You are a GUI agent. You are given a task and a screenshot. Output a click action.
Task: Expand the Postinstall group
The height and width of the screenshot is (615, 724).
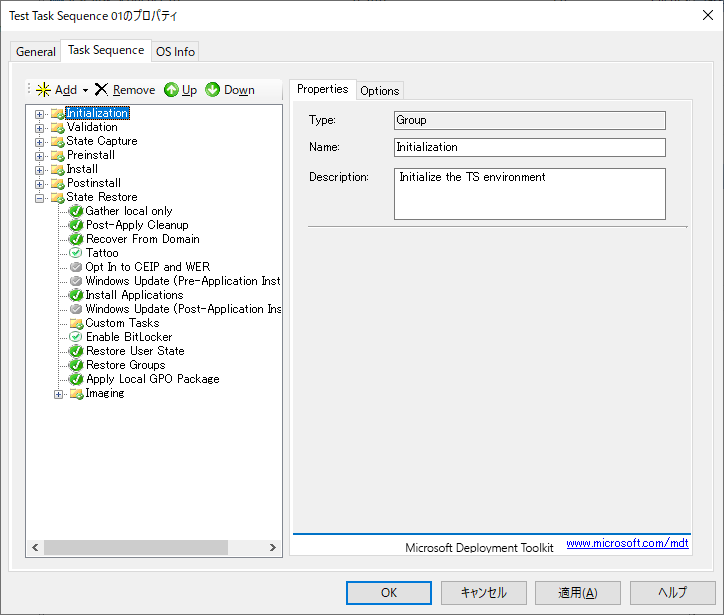point(40,184)
